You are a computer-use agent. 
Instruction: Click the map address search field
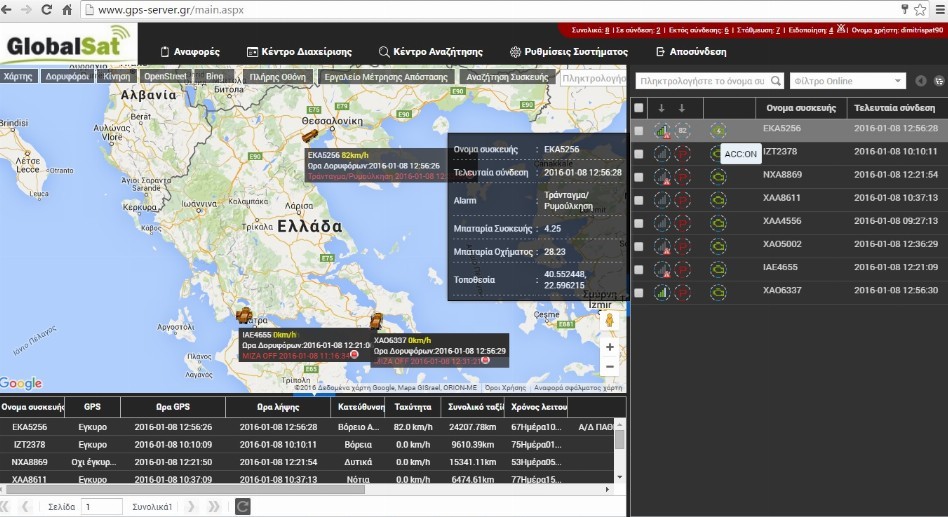[593, 78]
